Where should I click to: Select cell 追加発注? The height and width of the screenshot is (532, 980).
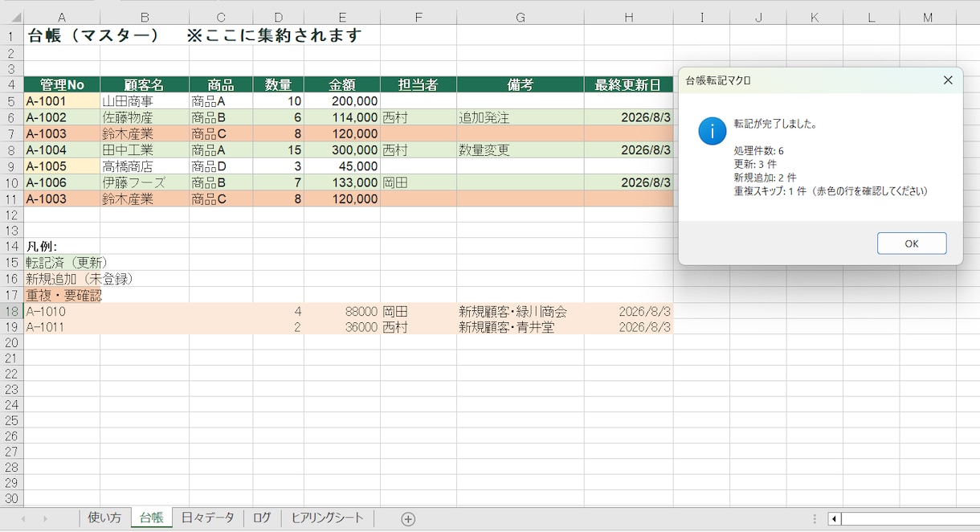pyautogui.click(x=521, y=117)
